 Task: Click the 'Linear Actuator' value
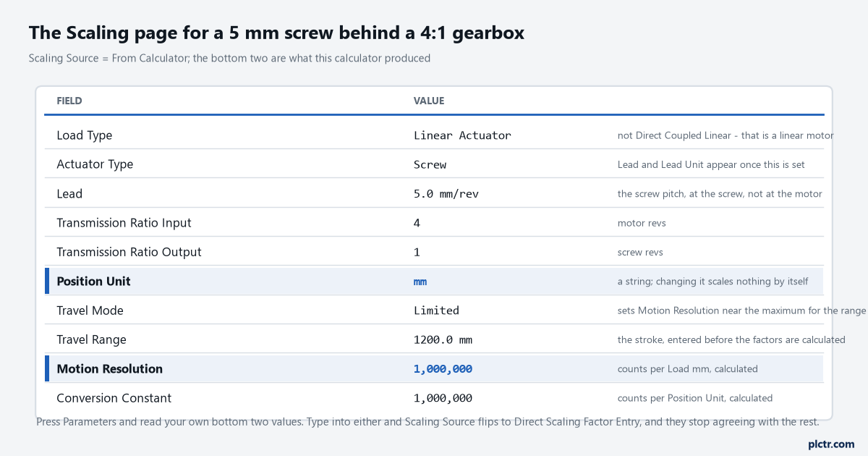(x=462, y=135)
